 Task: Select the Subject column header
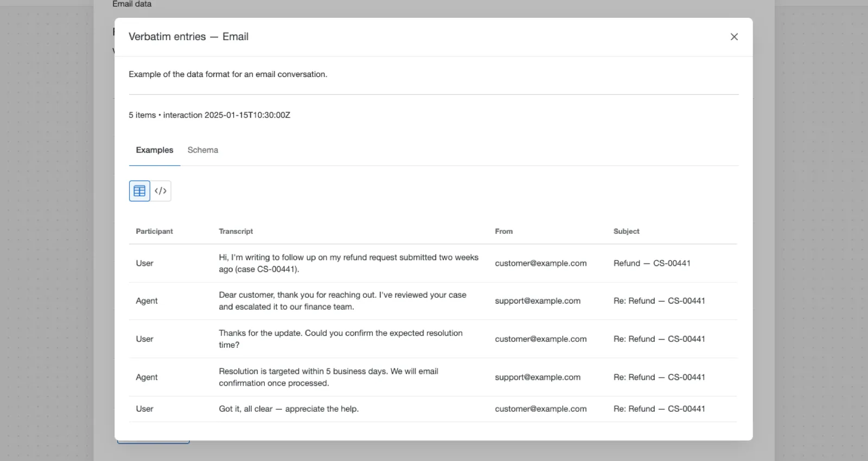[x=627, y=231]
